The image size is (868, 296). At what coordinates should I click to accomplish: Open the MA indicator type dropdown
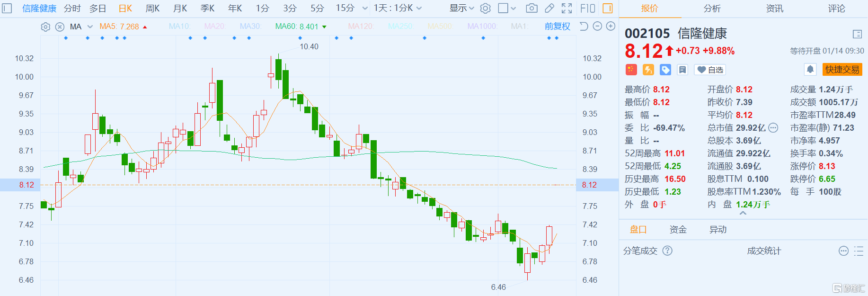tap(90, 27)
